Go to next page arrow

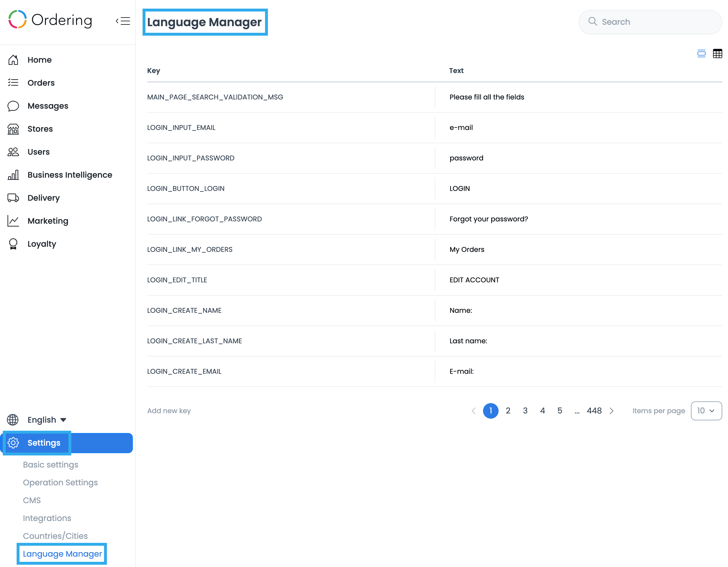(612, 411)
